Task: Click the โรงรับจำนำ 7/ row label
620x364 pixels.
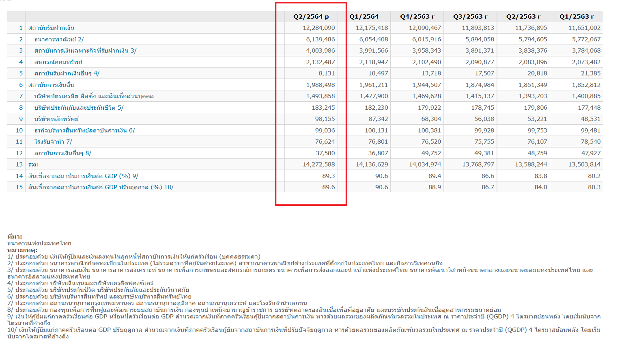Action: [53, 142]
